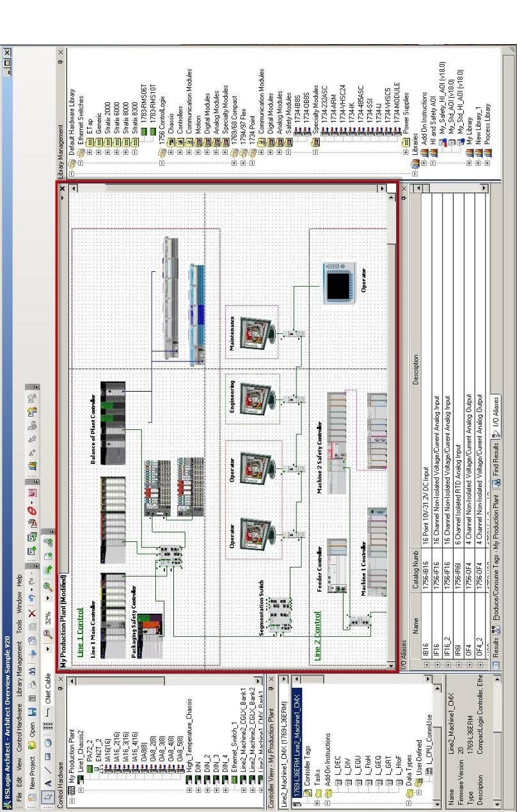Open the Edit menu
The width and height of the screenshot is (529, 812).
20,782
